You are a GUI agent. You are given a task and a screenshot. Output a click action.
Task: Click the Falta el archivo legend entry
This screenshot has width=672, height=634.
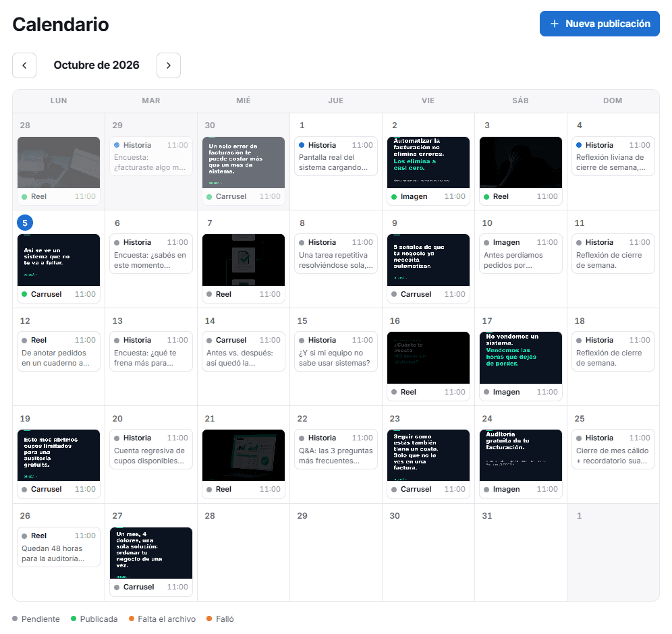point(162,619)
